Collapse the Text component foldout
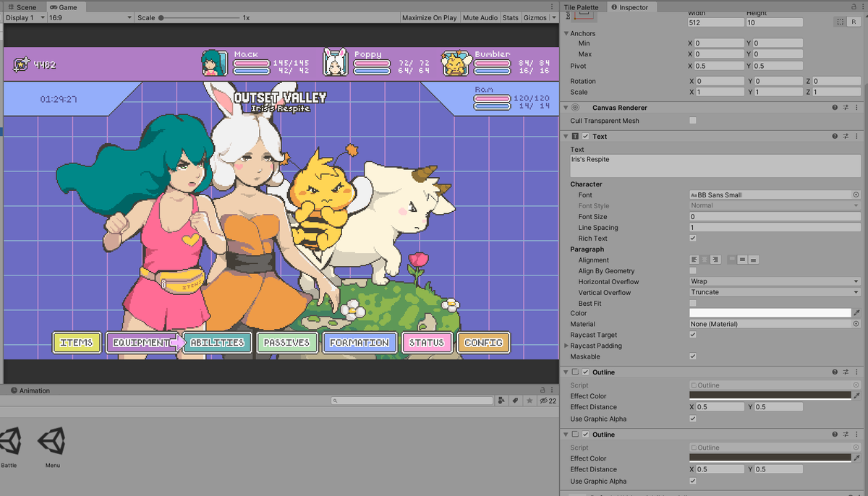The image size is (868, 496). (566, 136)
